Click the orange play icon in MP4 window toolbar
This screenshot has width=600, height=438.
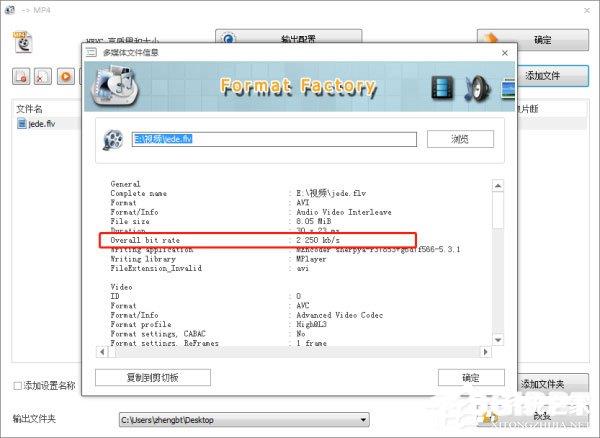coord(66,76)
